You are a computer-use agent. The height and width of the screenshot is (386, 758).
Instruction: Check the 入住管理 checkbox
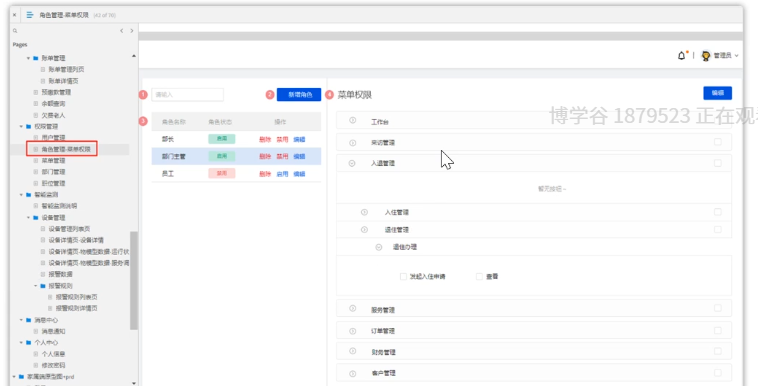coord(718,212)
